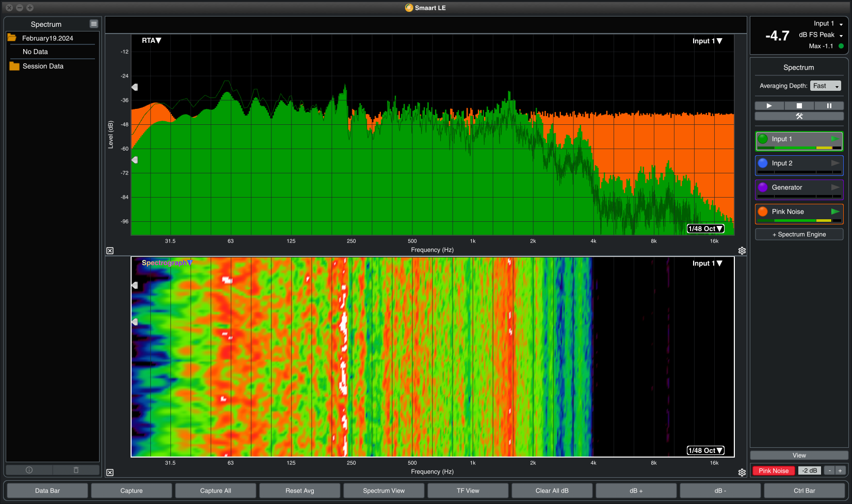This screenshot has width=852, height=504.
Task: Click the Capture All button
Action: click(216, 491)
